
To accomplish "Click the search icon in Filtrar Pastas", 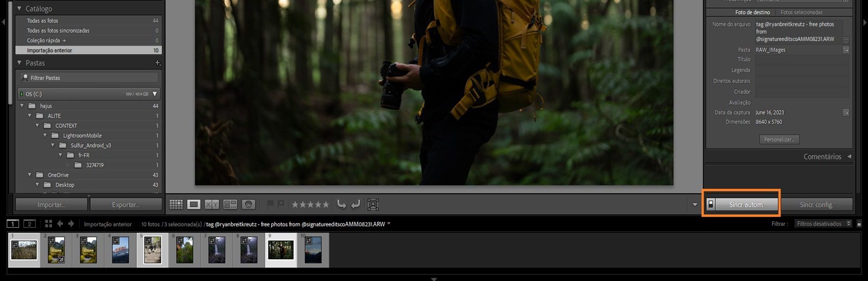I will coord(24,78).
